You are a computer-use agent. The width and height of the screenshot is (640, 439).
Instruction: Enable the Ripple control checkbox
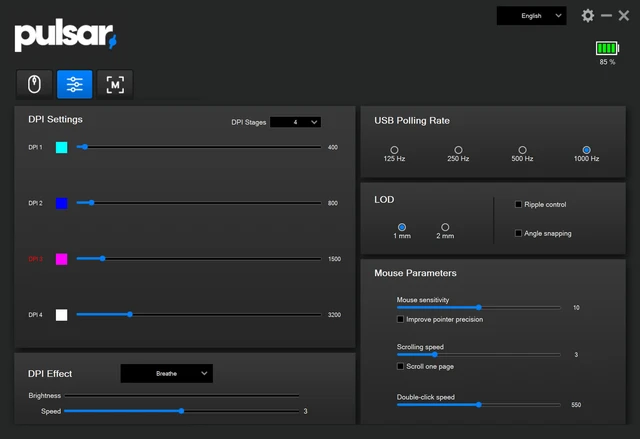(518, 205)
